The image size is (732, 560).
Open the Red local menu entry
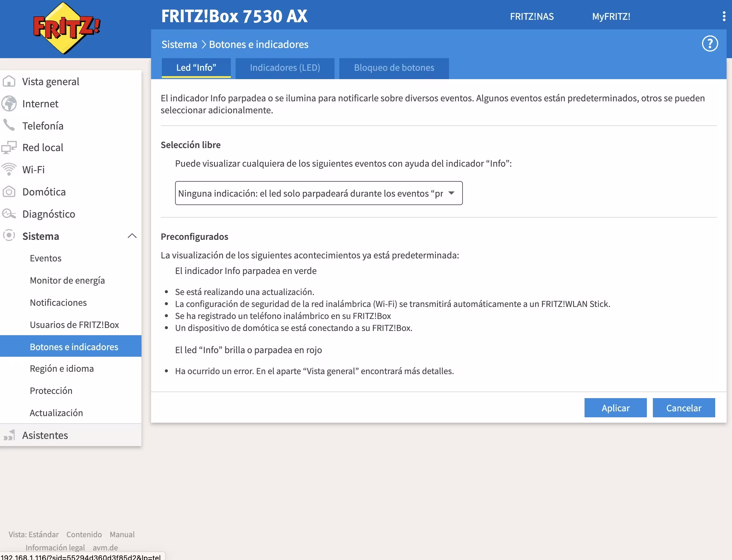click(43, 147)
